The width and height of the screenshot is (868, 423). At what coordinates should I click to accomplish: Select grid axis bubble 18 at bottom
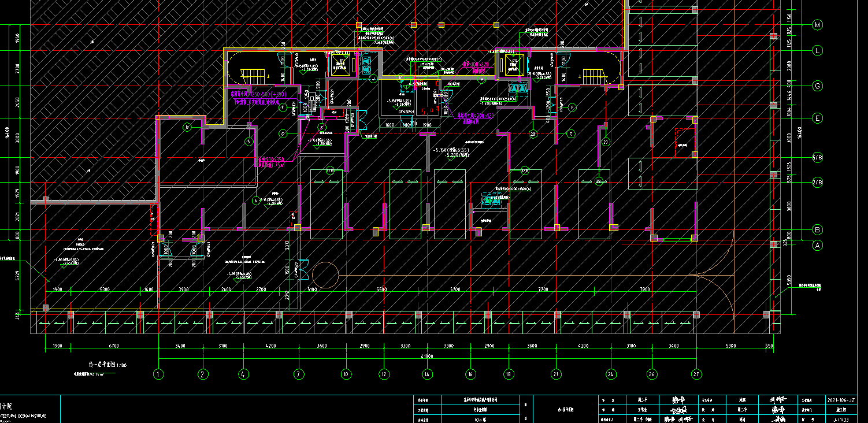509,374
